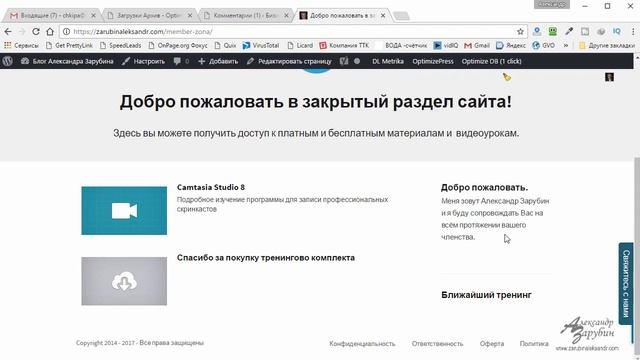This screenshot has height=360, width=640.
Task: Click the green robot extension icon
Action: click(553, 31)
